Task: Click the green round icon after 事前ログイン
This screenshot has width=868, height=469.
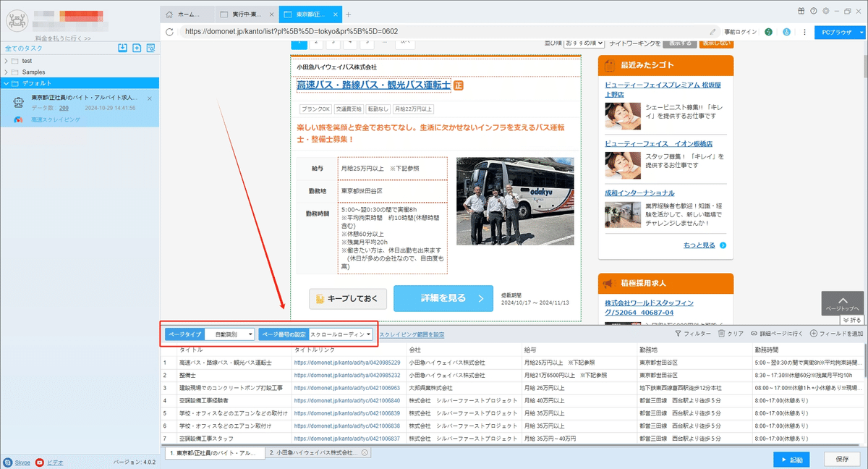Action: tap(768, 32)
